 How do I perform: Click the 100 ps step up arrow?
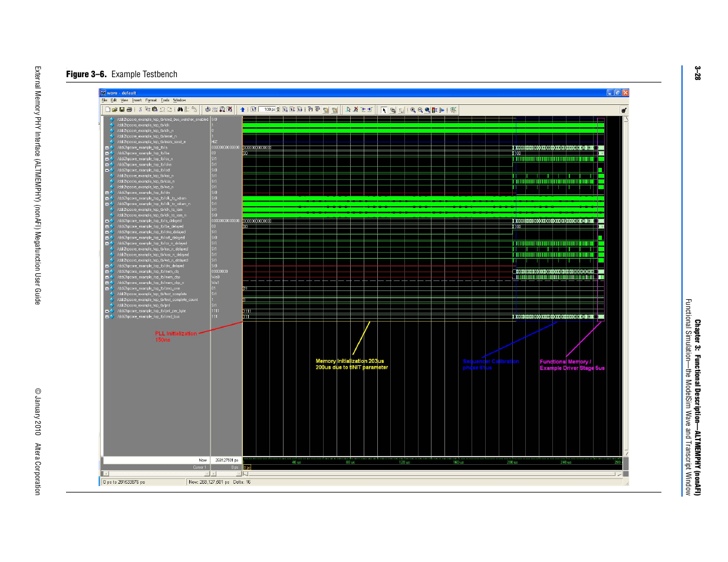click(x=278, y=108)
